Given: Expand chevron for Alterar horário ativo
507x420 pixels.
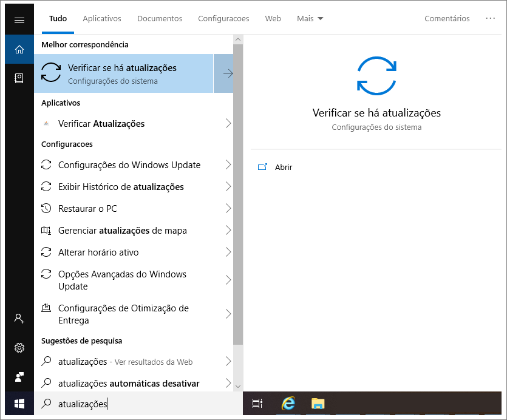Looking at the screenshot, I should (228, 252).
